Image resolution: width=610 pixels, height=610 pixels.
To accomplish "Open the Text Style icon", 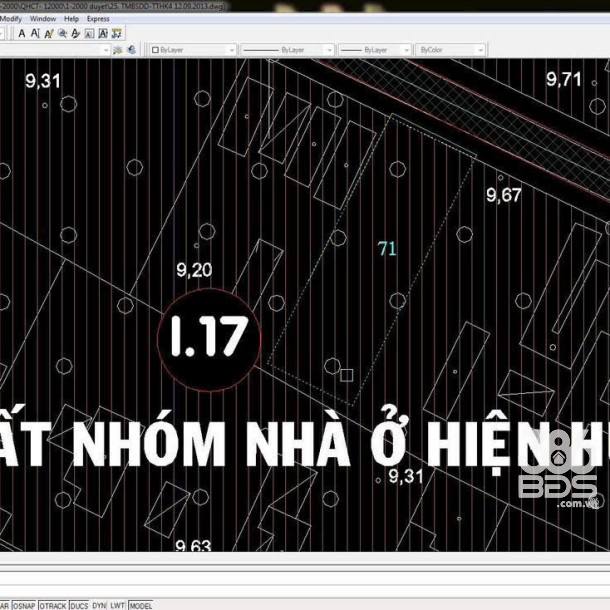I will [75, 33].
